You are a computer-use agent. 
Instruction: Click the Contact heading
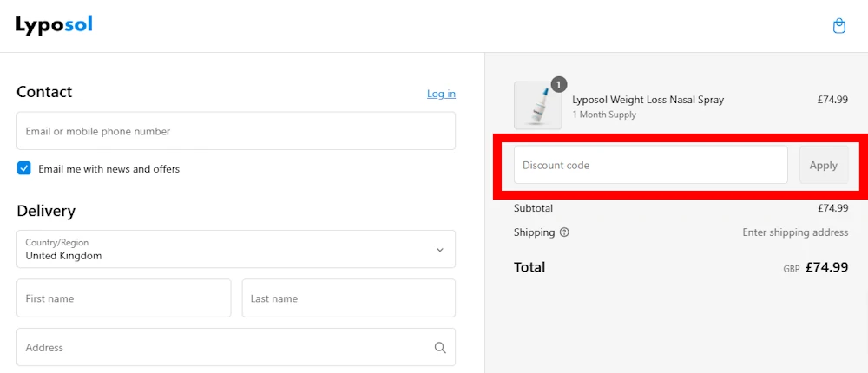pos(44,92)
